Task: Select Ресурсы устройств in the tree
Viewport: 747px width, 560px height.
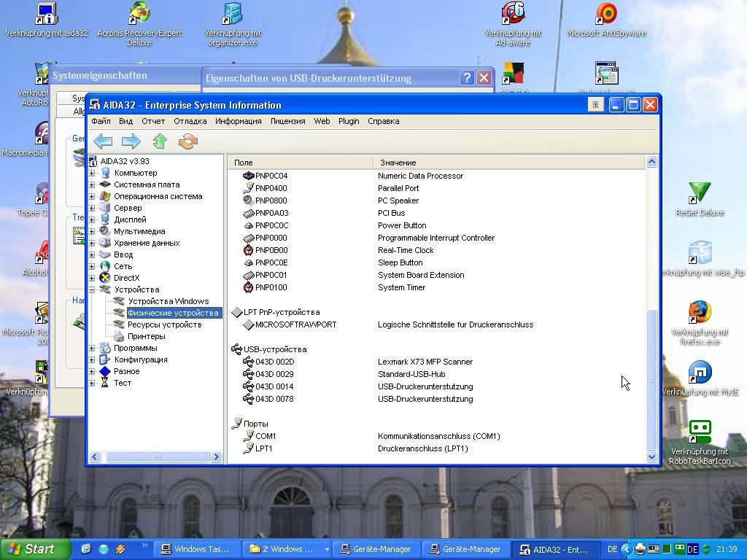Action: (x=164, y=324)
